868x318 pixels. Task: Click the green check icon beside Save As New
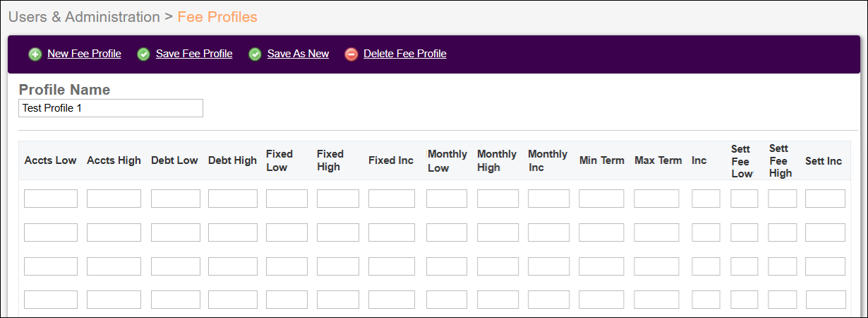pyautogui.click(x=255, y=54)
